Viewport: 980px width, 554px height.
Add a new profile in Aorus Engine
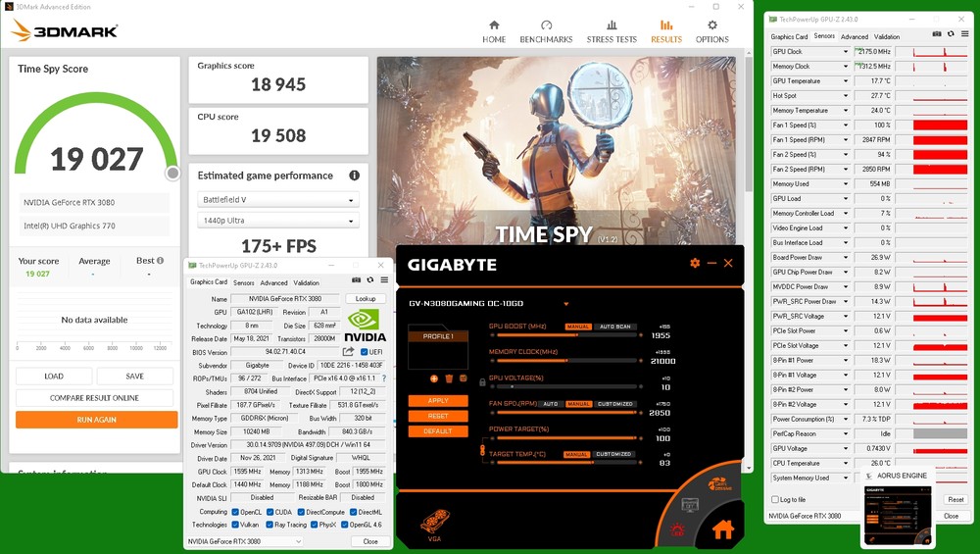(x=434, y=378)
